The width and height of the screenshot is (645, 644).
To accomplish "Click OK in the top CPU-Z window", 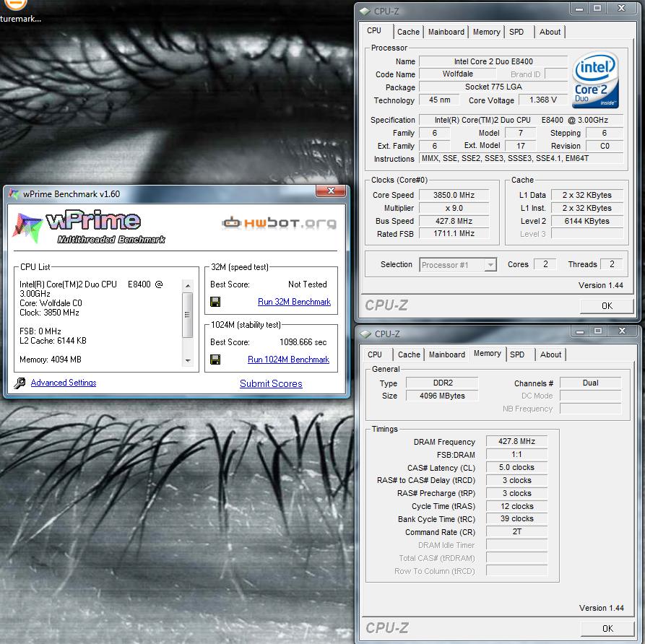I will click(x=607, y=305).
